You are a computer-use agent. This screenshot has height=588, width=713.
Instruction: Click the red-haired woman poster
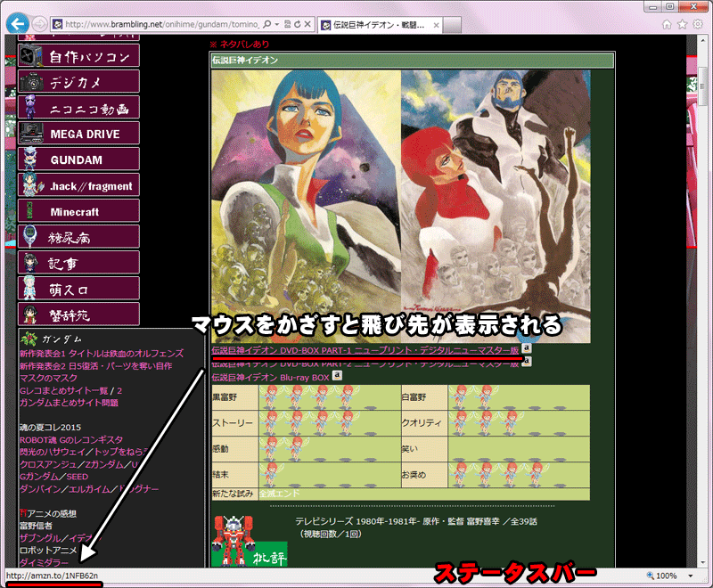pos(496,206)
